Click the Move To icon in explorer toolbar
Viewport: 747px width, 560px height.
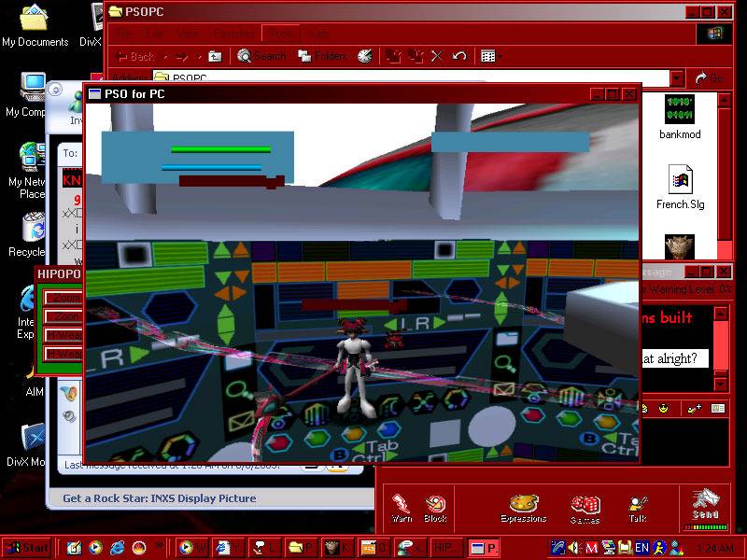pos(393,56)
